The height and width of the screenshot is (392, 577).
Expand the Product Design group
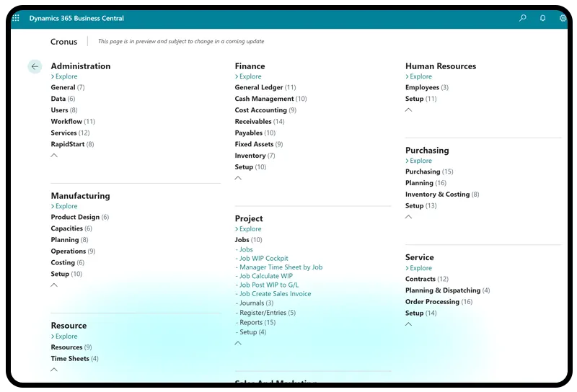point(75,217)
